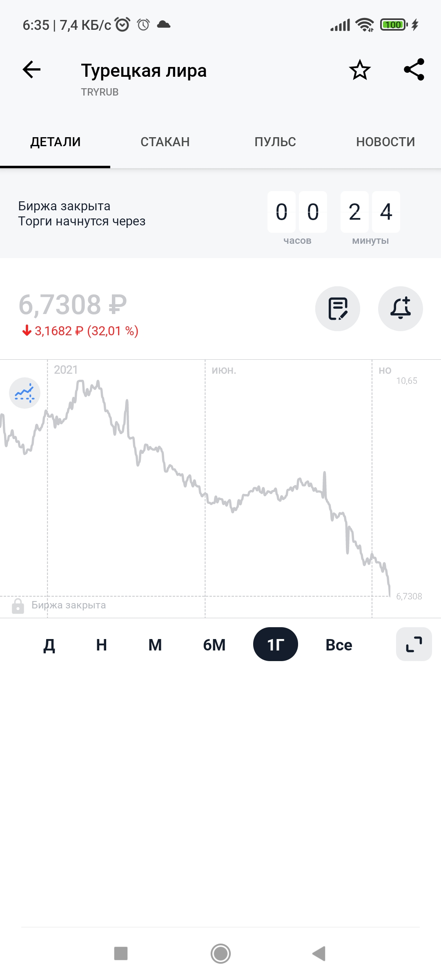
Task: Go to the НОВОСТИ tab
Action: (385, 142)
